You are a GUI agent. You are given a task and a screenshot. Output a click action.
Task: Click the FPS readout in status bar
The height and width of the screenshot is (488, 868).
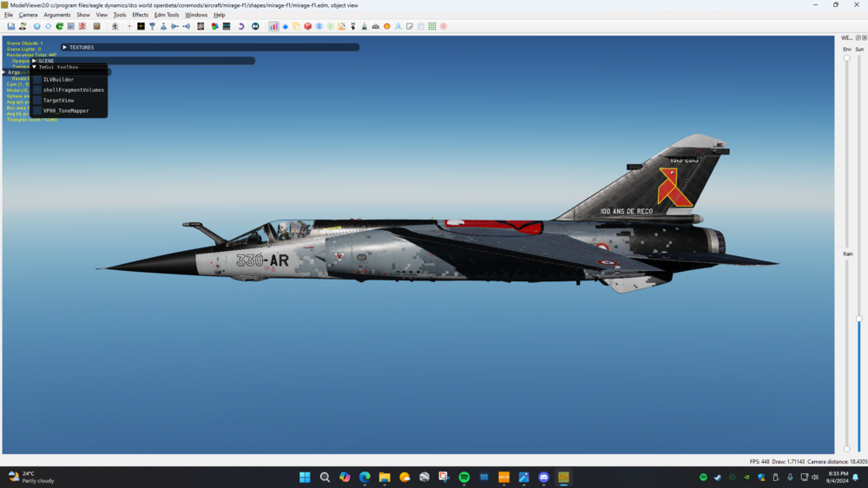[759, 461]
